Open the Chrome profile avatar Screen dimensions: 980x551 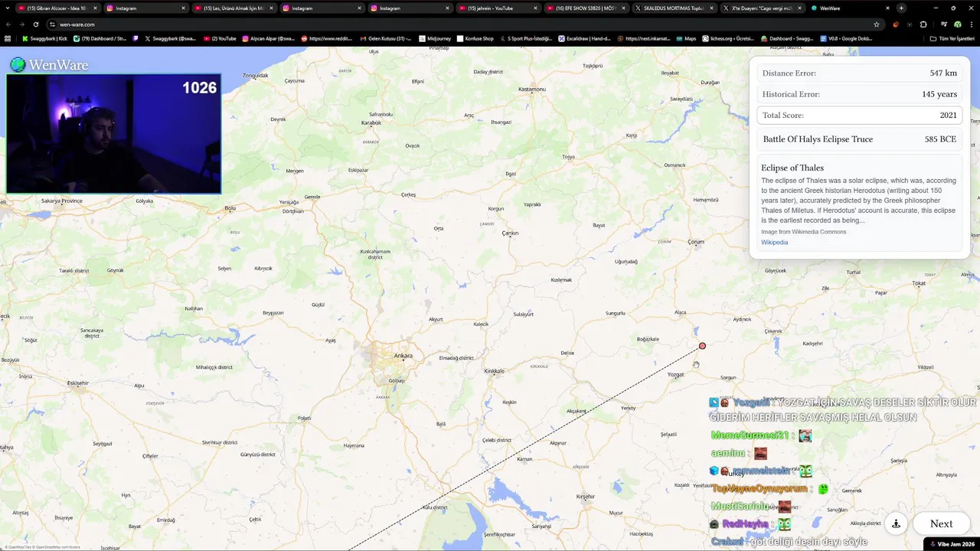tap(958, 24)
